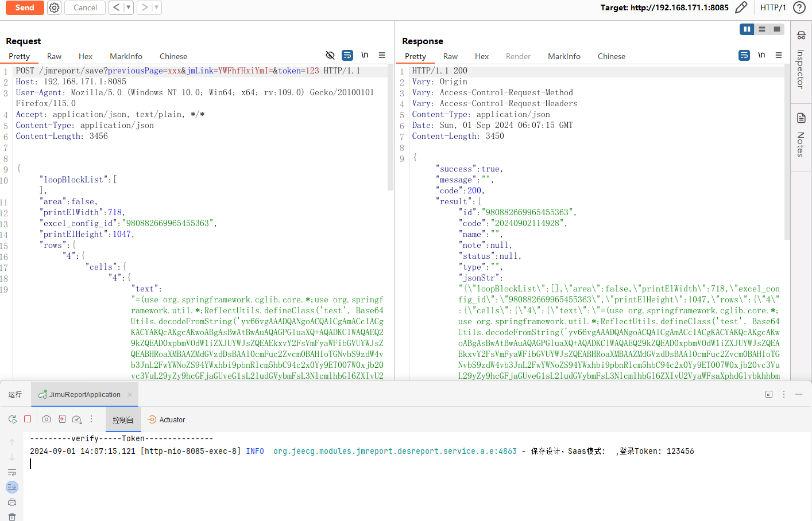Switch to the 控制台 console tab
The height and width of the screenshot is (521, 812).
click(x=123, y=420)
